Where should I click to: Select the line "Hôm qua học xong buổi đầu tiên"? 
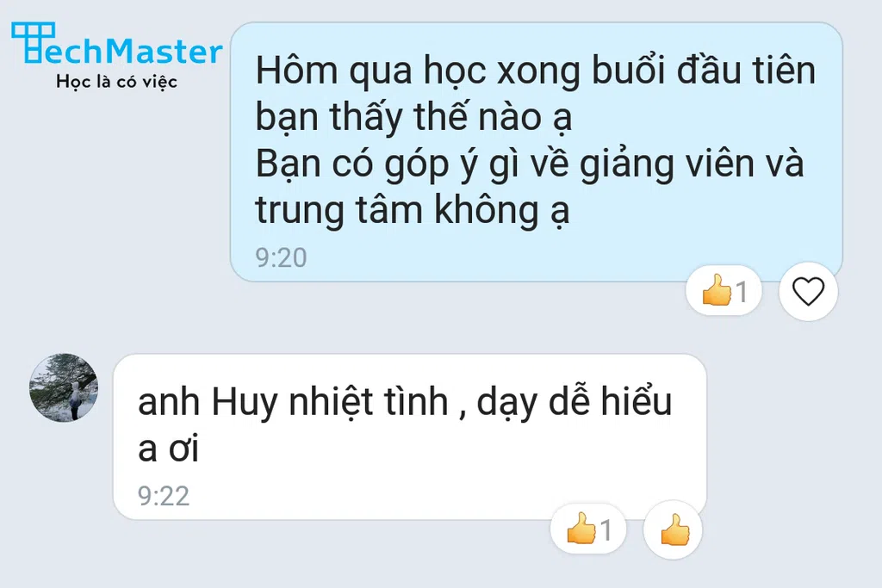pos(536,71)
